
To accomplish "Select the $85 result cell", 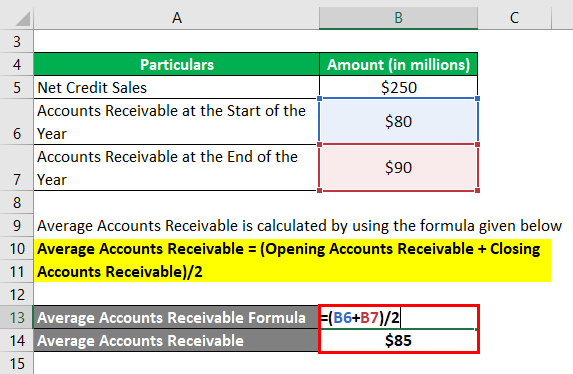I will click(x=398, y=340).
